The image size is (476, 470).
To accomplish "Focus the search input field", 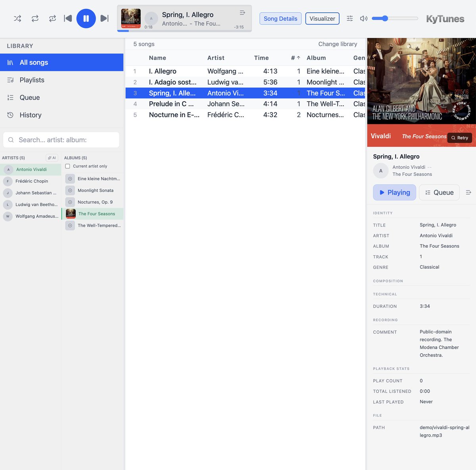I will click(61, 140).
